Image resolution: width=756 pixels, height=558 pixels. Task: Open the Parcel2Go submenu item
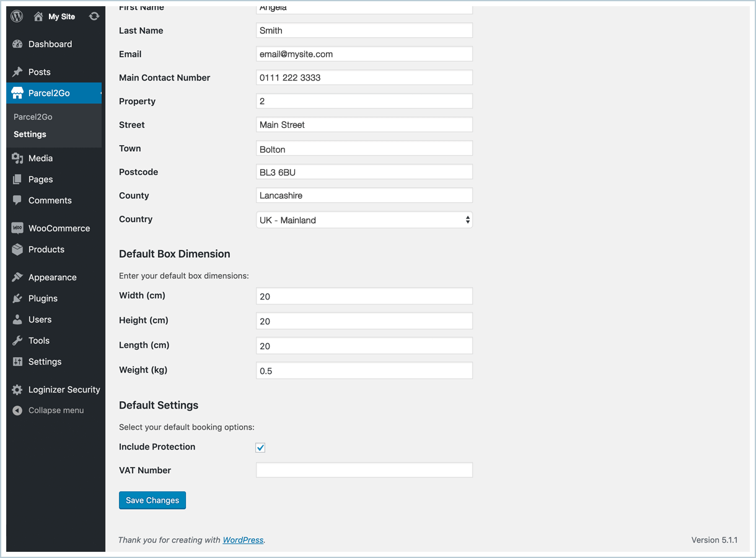point(33,117)
